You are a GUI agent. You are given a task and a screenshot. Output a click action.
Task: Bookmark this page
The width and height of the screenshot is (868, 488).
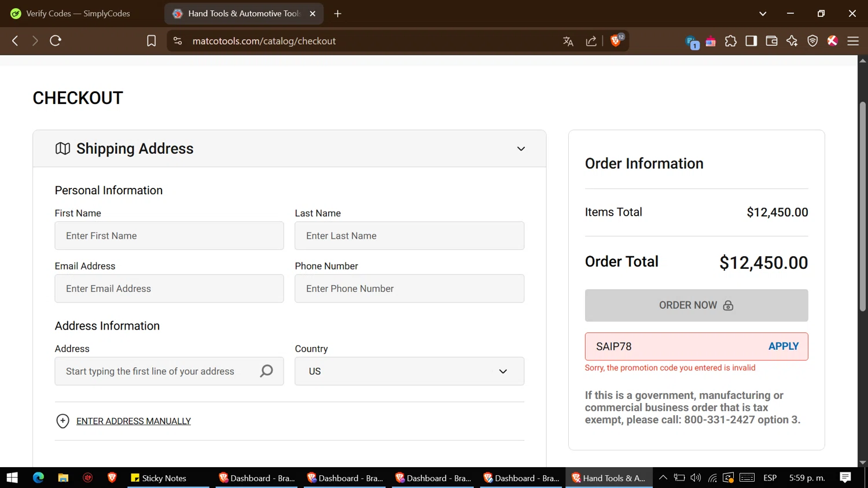tap(151, 41)
